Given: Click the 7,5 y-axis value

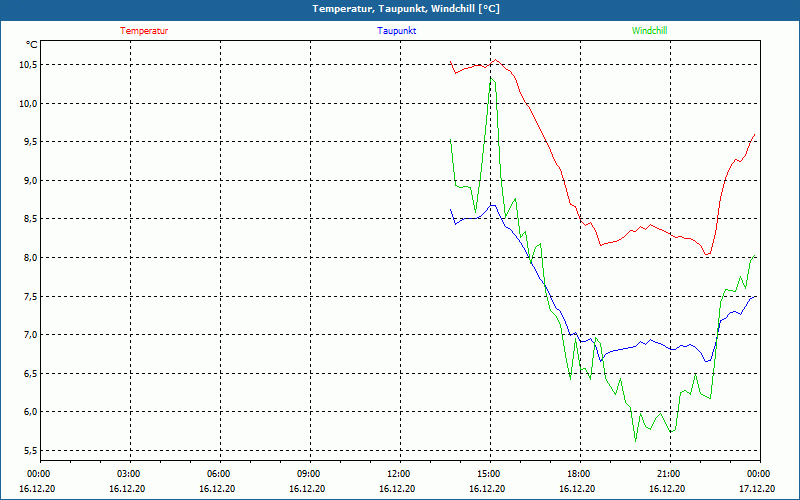Looking at the screenshot, I should click(x=30, y=296).
